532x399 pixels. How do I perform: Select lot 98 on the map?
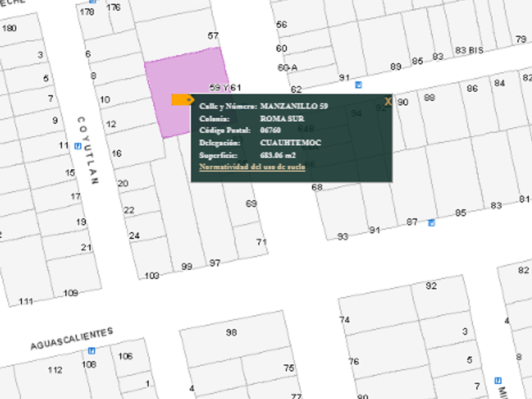tap(231, 332)
